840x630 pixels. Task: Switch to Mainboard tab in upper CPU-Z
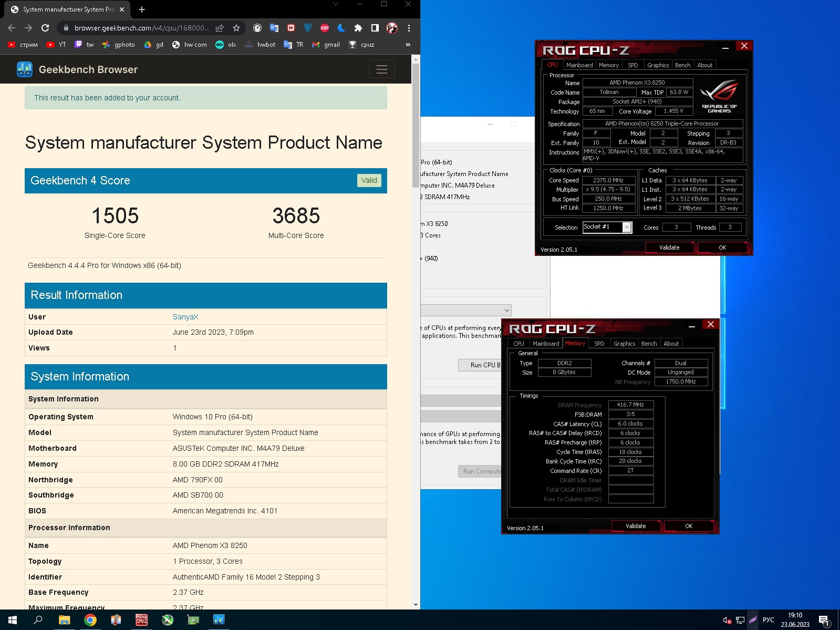click(579, 65)
